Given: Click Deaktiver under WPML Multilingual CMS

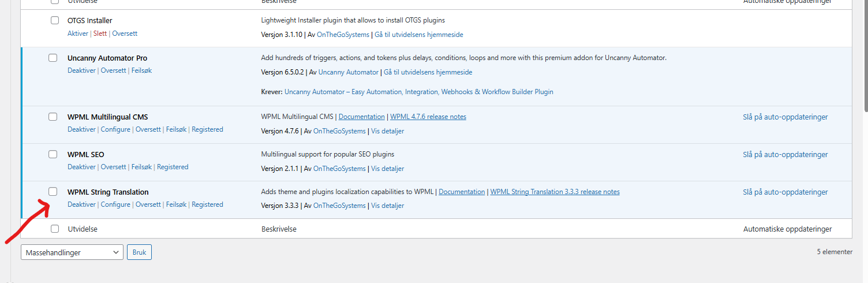Looking at the screenshot, I should 81,129.
